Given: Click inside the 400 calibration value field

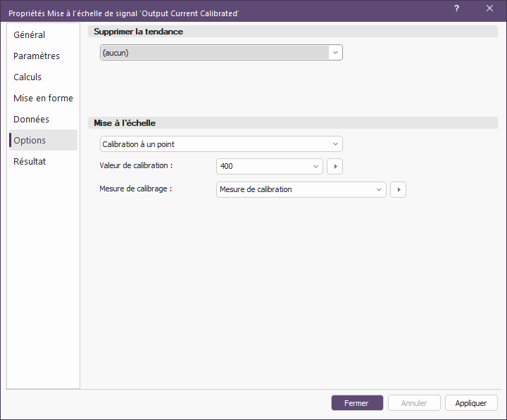Looking at the screenshot, I should (x=263, y=167).
